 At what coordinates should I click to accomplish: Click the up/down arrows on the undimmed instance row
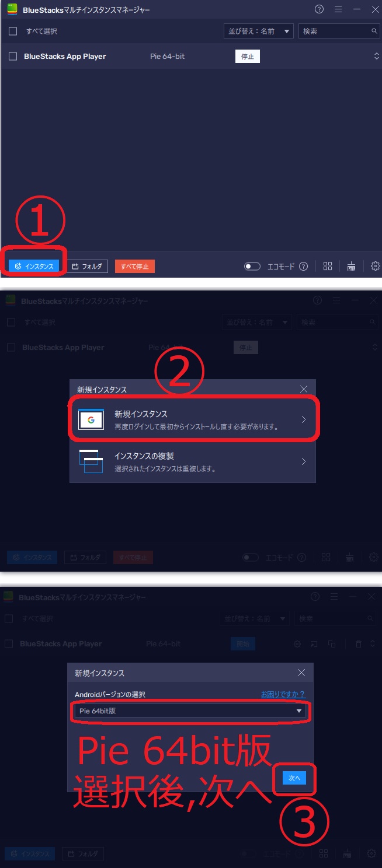click(x=376, y=57)
